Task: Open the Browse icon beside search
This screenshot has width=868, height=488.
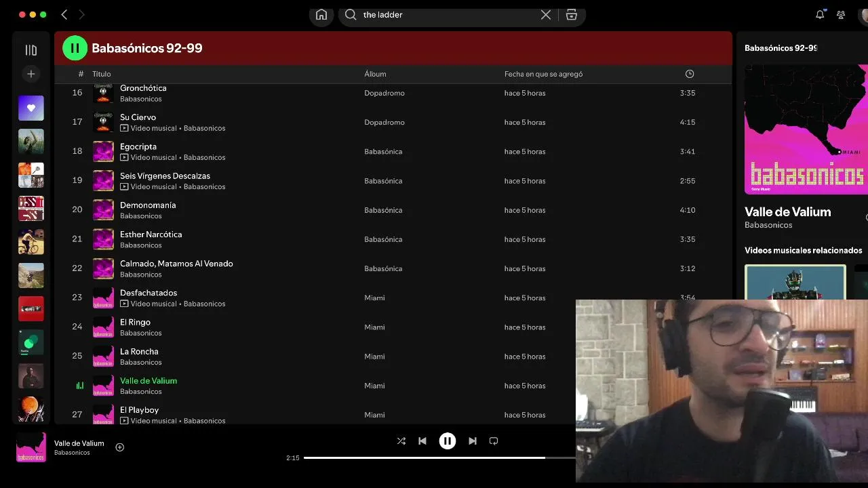Action: [x=572, y=15]
